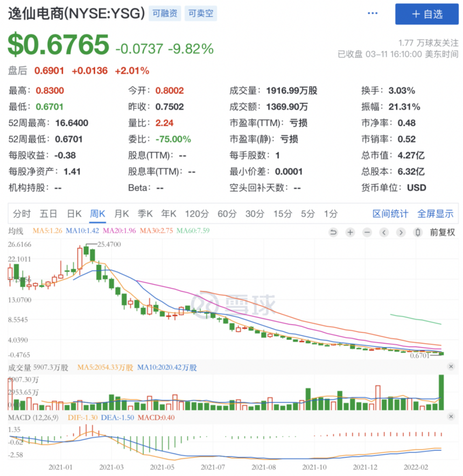
Task: Open the 季K chart tab
Action: point(145,214)
